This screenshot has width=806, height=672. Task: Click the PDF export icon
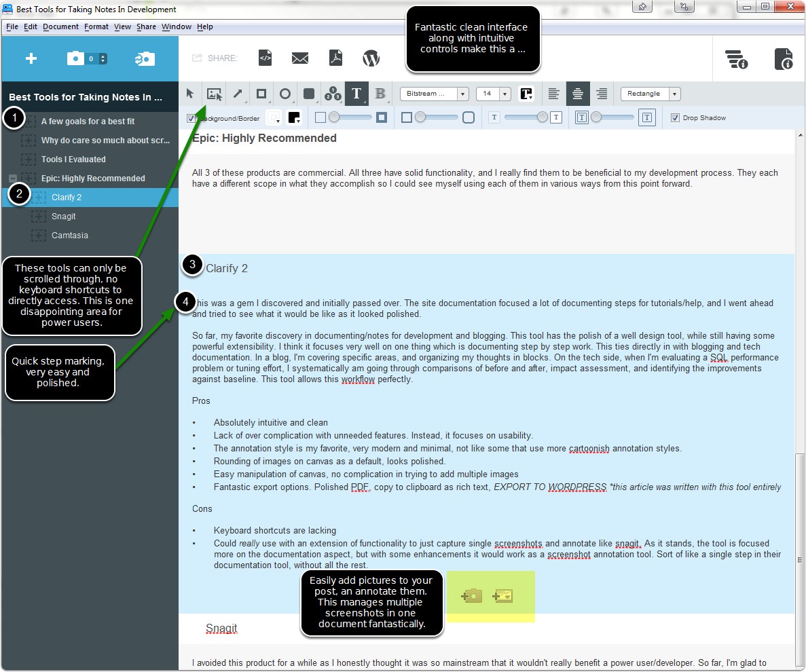click(x=335, y=58)
